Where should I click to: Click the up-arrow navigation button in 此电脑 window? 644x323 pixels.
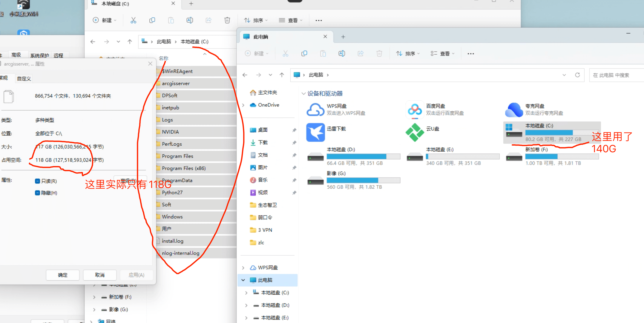tap(282, 75)
